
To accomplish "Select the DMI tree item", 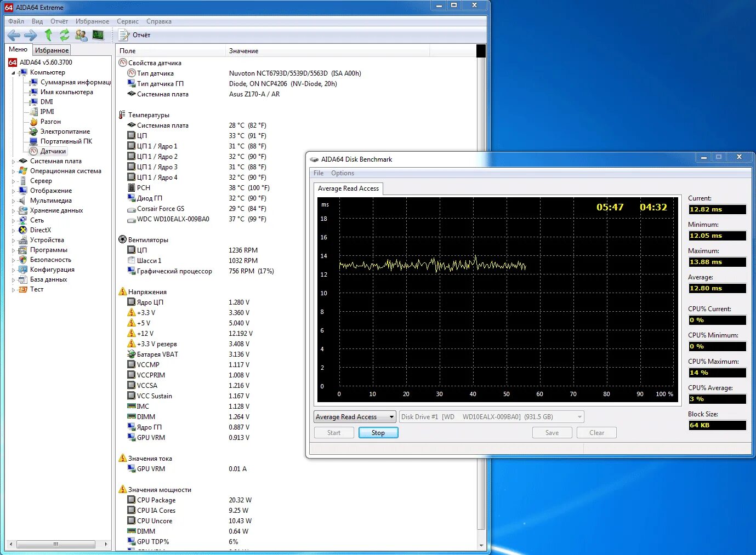I will click(x=47, y=102).
